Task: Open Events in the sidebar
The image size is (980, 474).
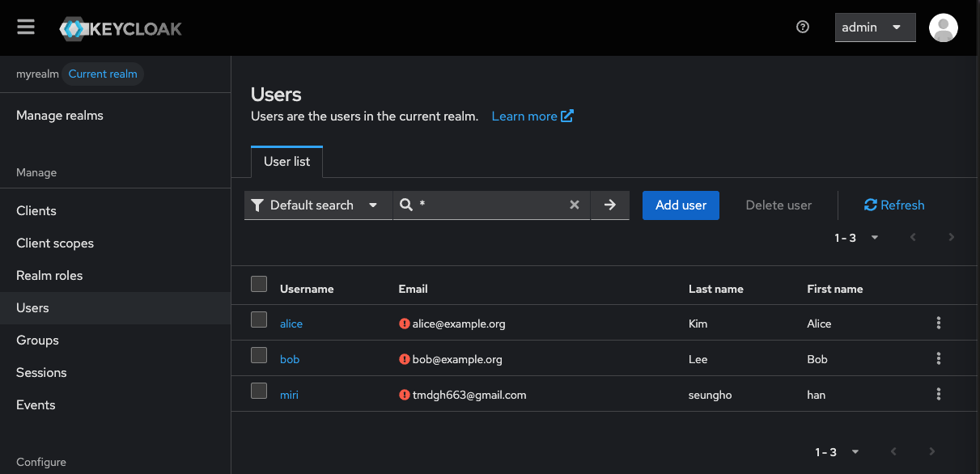Action: [x=115, y=405]
